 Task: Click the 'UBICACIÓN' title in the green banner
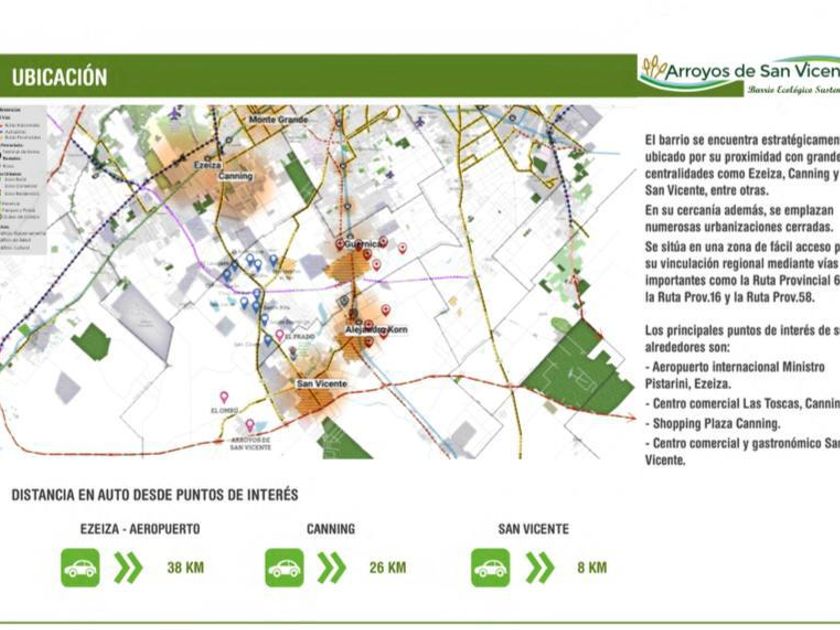[59, 77]
